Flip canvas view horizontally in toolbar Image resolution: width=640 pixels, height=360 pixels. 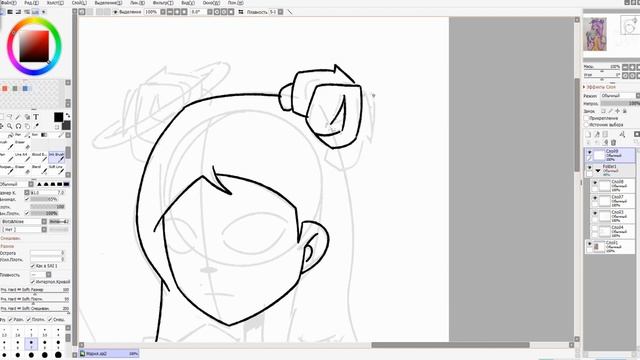[x=241, y=12]
